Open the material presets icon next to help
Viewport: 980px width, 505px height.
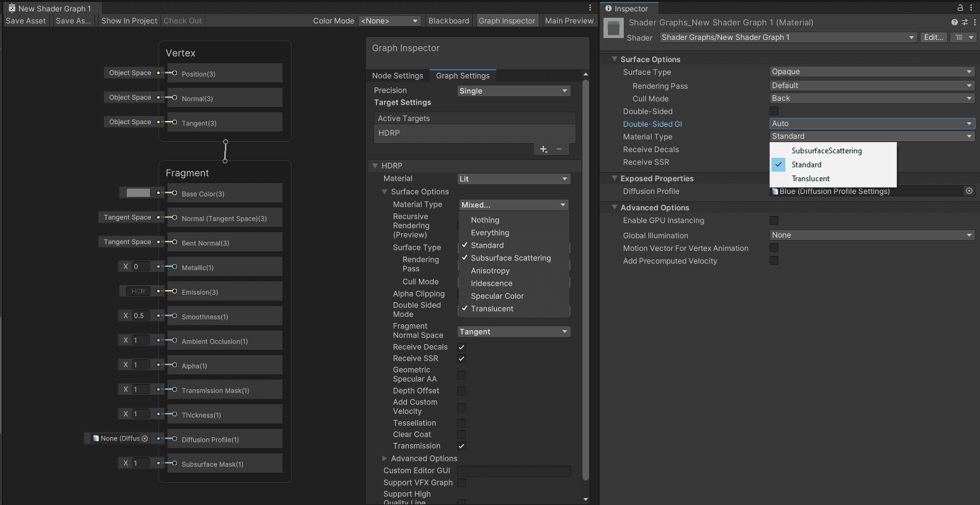point(965,22)
